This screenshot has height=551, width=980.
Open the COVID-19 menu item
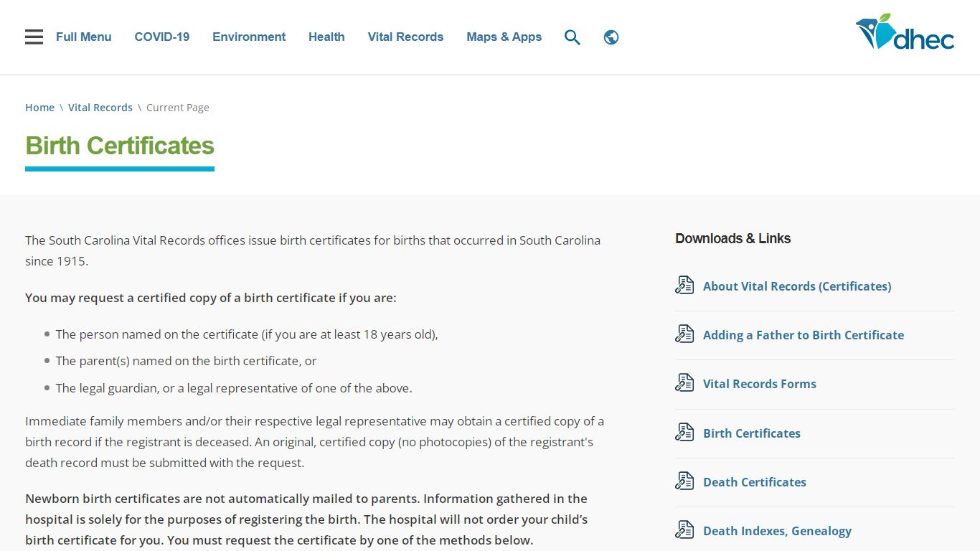(x=162, y=37)
